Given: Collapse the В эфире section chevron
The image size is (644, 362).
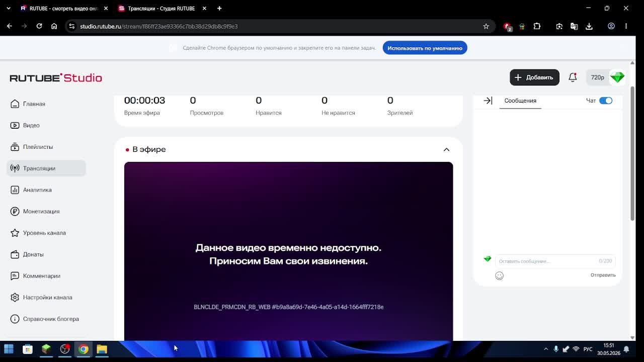Looking at the screenshot, I should click(x=446, y=149).
